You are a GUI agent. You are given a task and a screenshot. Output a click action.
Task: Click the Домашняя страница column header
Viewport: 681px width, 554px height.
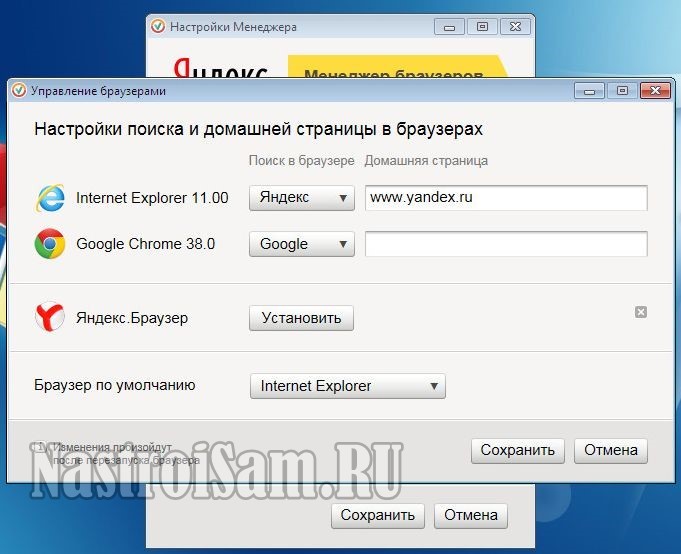tap(426, 161)
